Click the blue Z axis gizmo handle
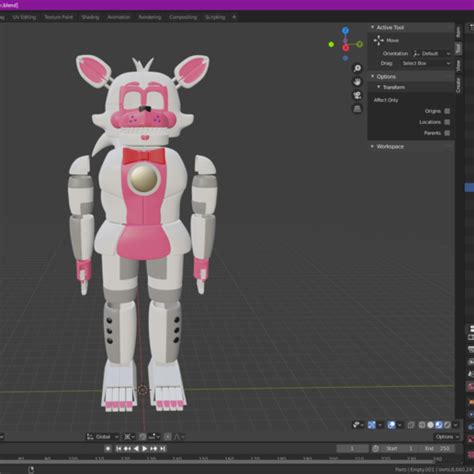The image size is (474, 474). click(345, 30)
